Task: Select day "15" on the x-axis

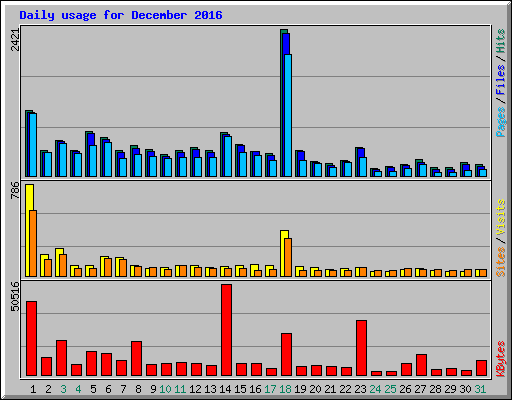Action: pyautogui.click(x=240, y=389)
